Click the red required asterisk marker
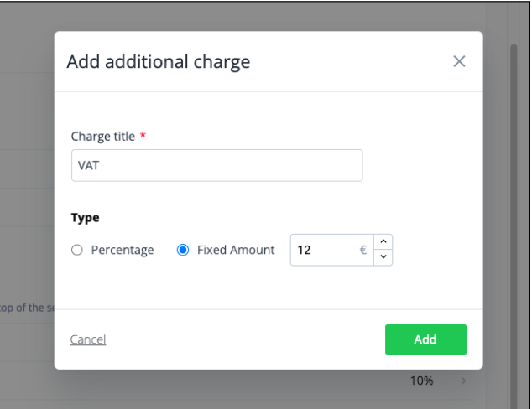This screenshot has width=532, height=409. pos(143,136)
